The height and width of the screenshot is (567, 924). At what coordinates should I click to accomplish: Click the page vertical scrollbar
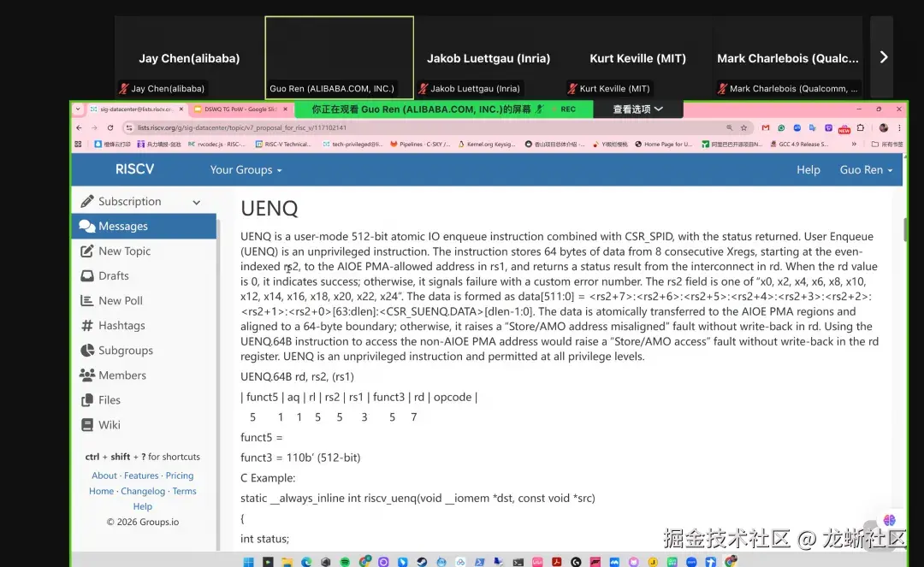(906, 229)
